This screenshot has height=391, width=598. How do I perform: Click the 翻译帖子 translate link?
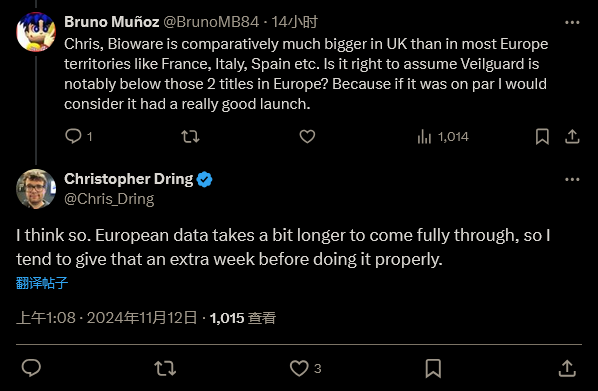tap(42, 283)
